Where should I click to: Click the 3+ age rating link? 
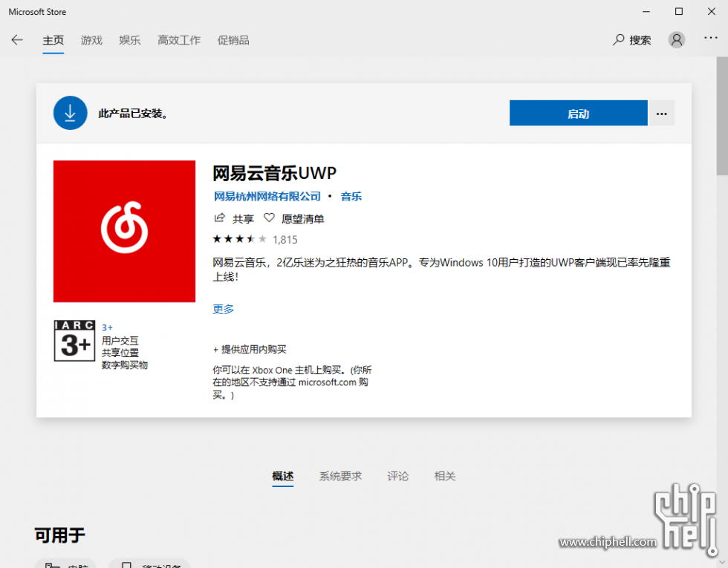point(107,327)
